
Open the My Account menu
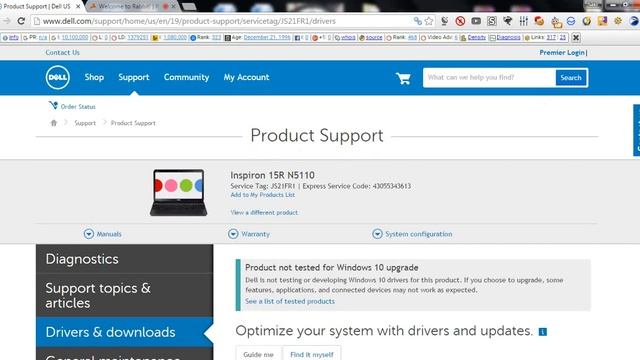[246, 77]
